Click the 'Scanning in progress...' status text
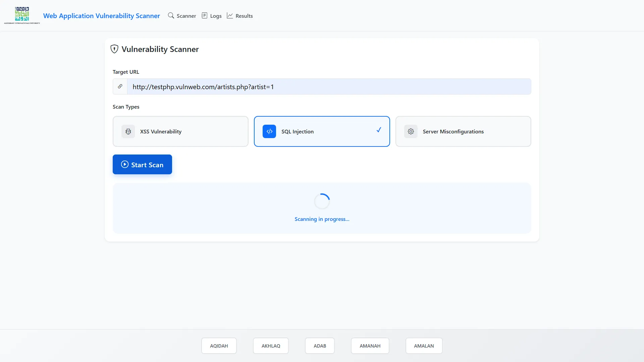This screenshot has height=362, width=644. tap(322, 219)
